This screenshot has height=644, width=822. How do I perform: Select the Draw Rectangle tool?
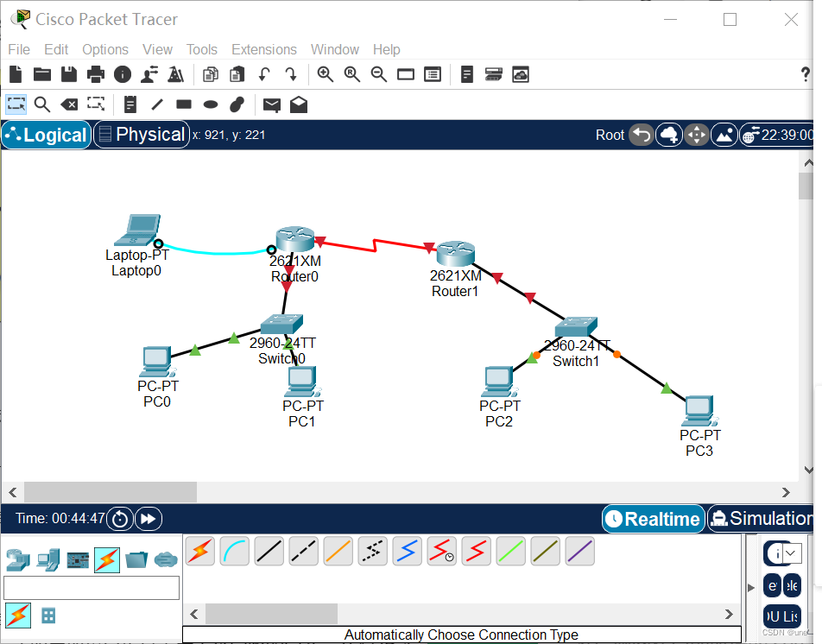point(184,104)
